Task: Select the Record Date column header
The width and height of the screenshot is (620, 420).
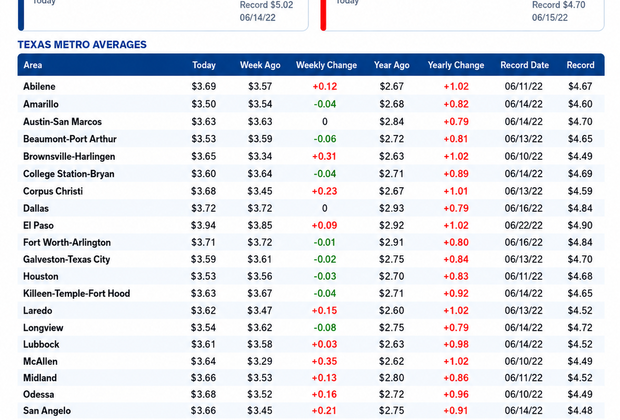Action: [524, 65]
